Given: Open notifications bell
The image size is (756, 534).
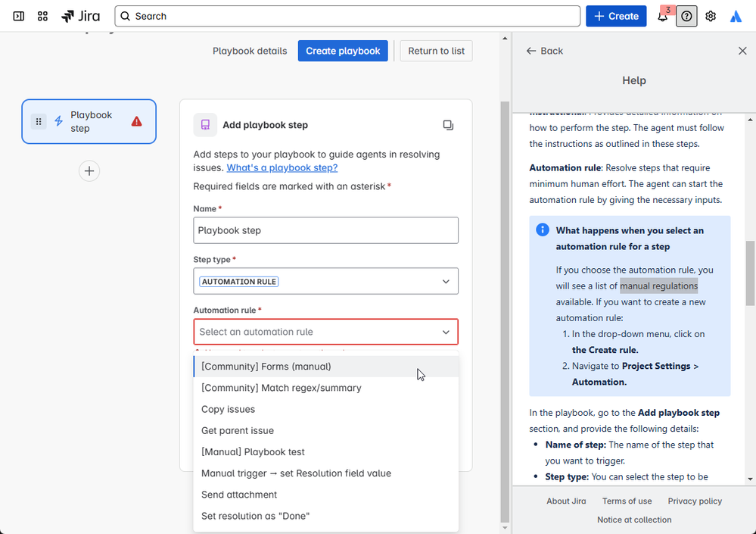Looking at the screenshot, I should pyautogui.click(x=662, y=17).
